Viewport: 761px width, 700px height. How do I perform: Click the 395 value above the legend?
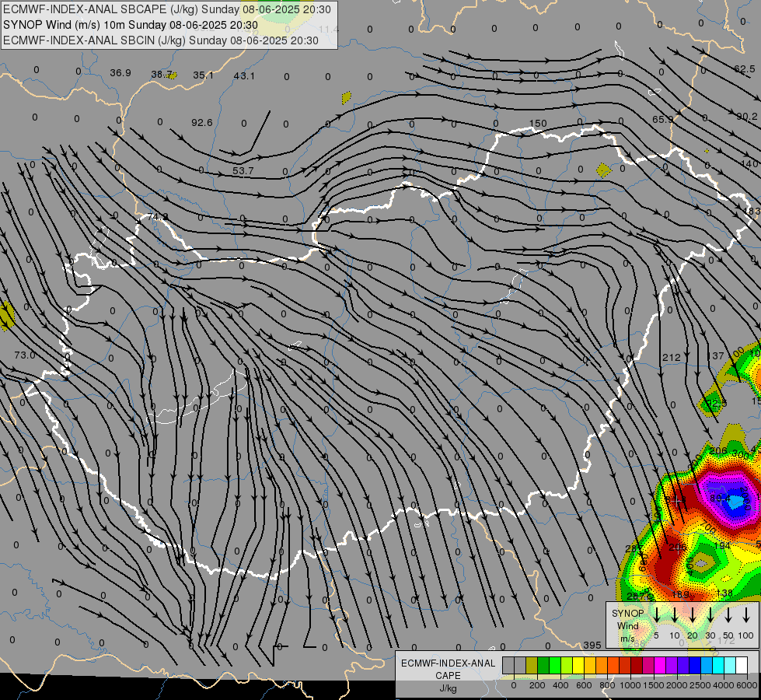pyautogui.click(x=592, y=645)
